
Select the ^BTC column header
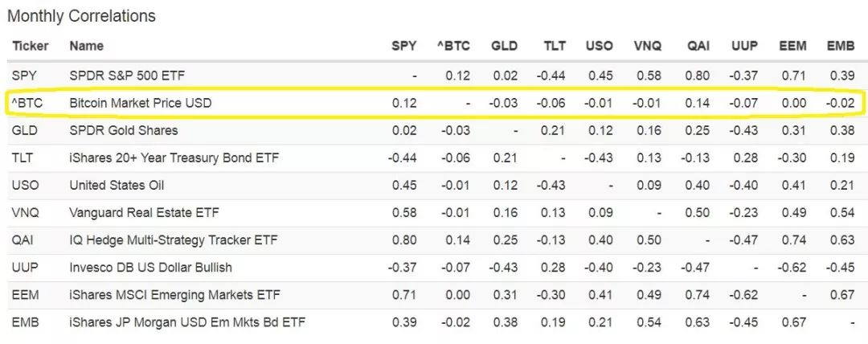point(452,46)
